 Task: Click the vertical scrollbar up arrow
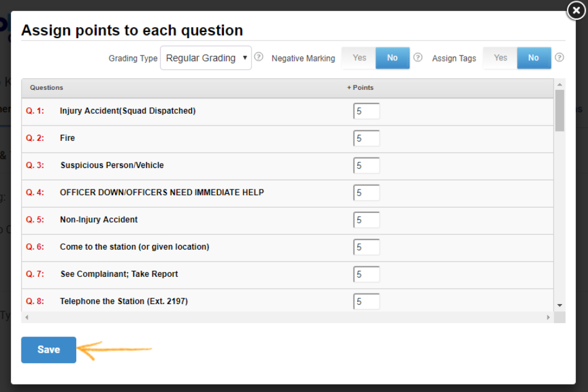point(560,84)
